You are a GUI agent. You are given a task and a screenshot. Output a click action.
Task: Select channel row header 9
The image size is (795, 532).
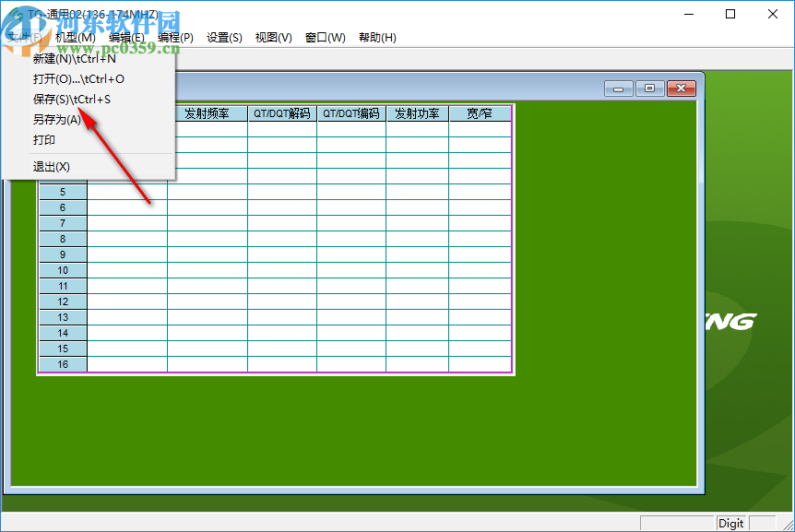63,254
